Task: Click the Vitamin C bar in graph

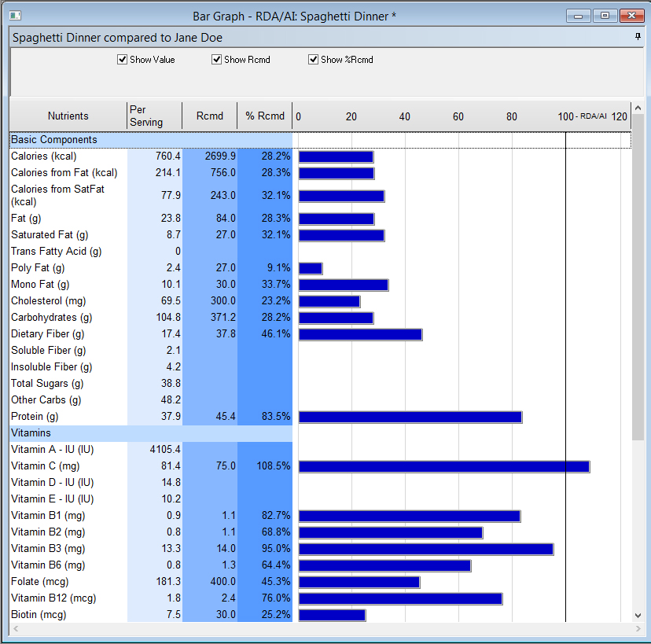Action: click(443, 467)
